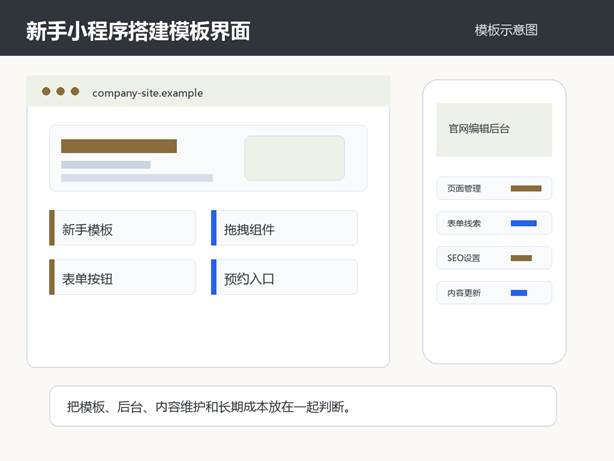The image size is (614, 461).
Task: Click the caption 把模板、后台、内容维护和长期成本放在一起判断。
Action: (x=209, y=407)
